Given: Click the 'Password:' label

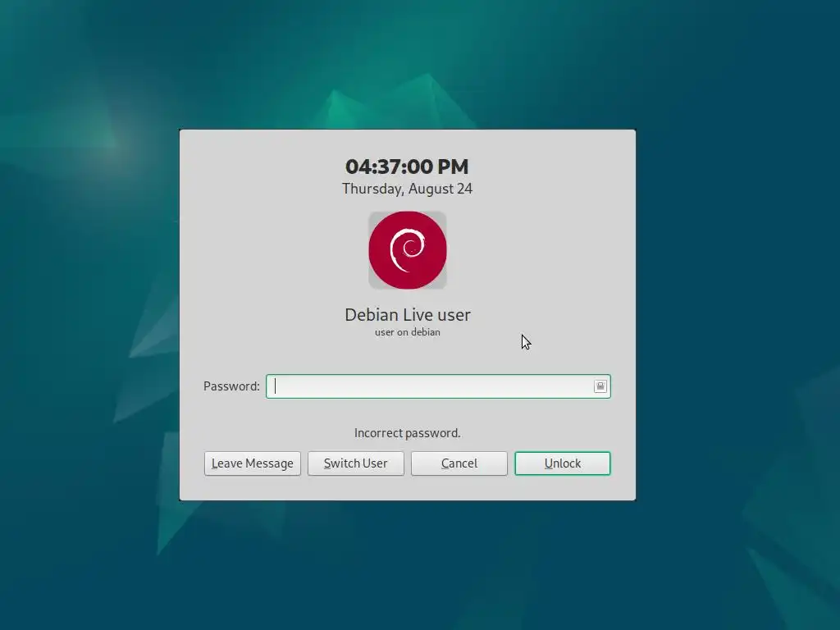Looking at the screenshot, I should [231, 386].
